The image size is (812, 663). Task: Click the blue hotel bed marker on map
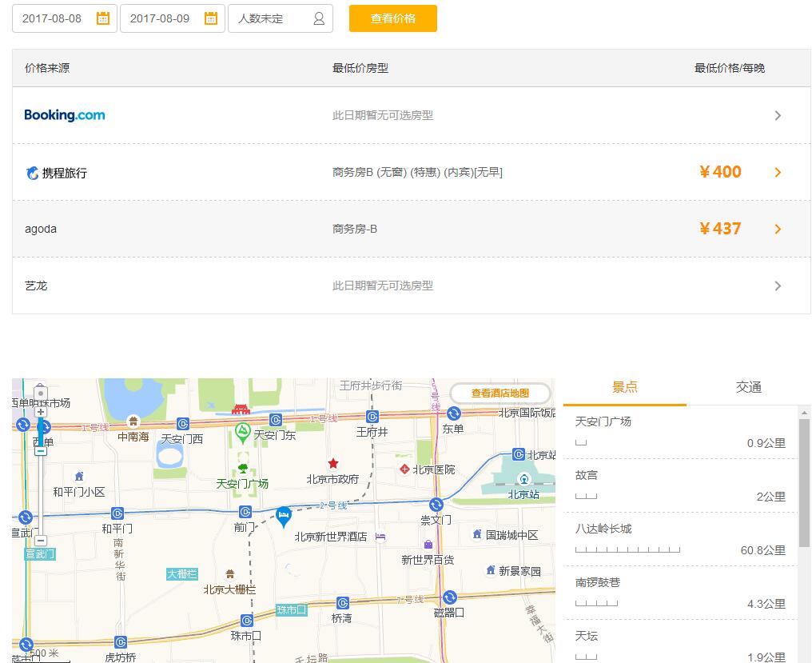(283, 517)
